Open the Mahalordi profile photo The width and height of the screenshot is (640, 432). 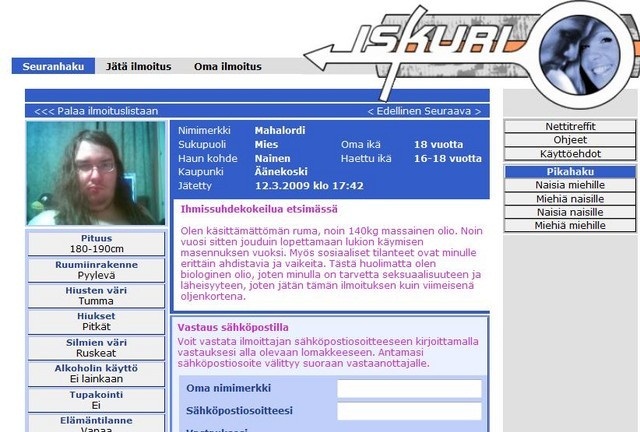tap(96, 173)
